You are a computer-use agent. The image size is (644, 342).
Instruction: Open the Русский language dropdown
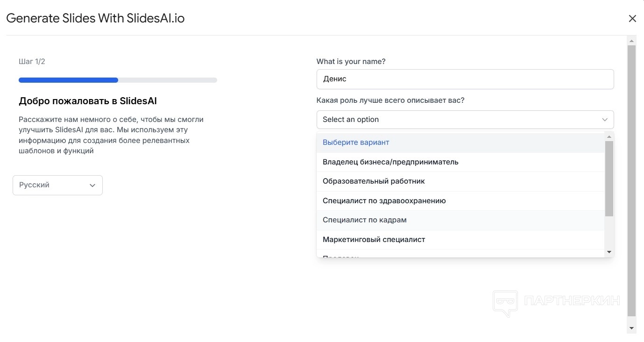click(x=57, y=185)
